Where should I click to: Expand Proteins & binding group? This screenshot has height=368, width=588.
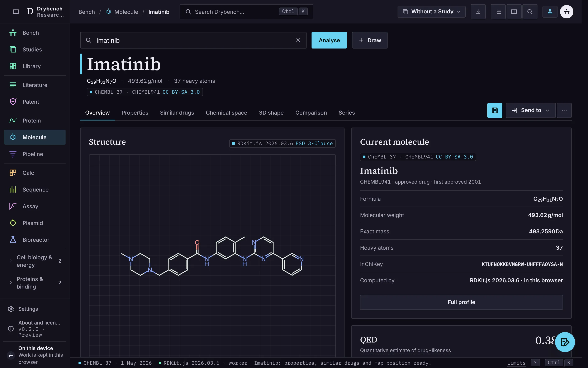[35, 283]
